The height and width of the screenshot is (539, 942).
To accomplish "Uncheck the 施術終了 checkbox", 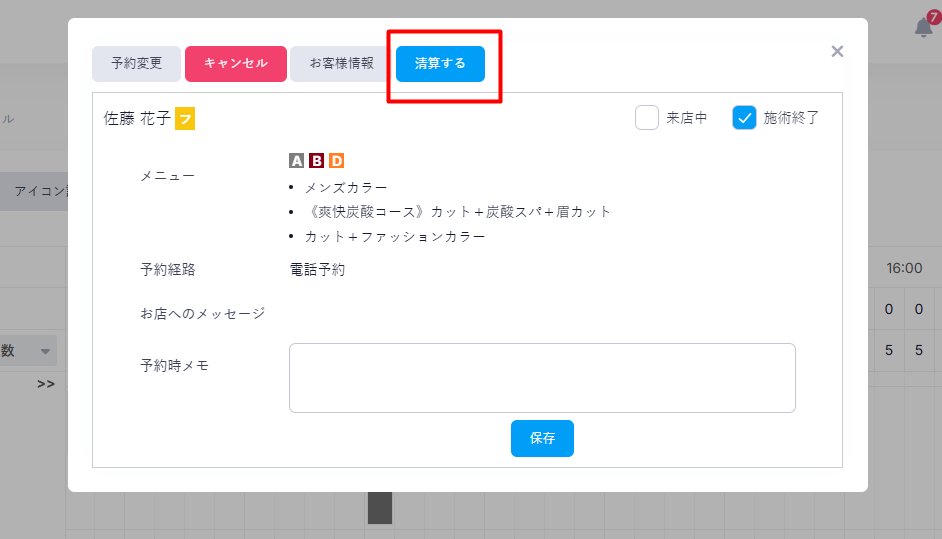I will pyautogui.click(x=744, y=118).
